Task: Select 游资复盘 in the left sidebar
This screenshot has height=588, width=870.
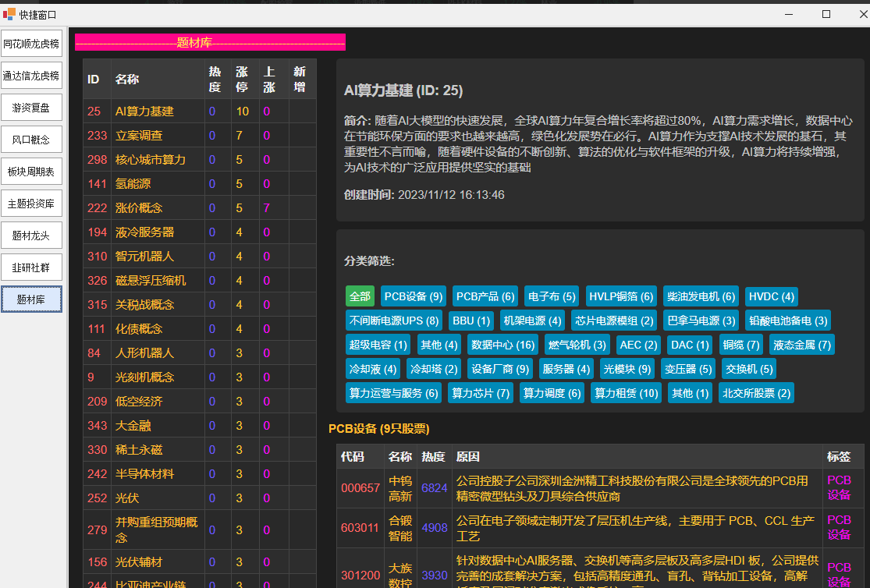Action: 31,107
